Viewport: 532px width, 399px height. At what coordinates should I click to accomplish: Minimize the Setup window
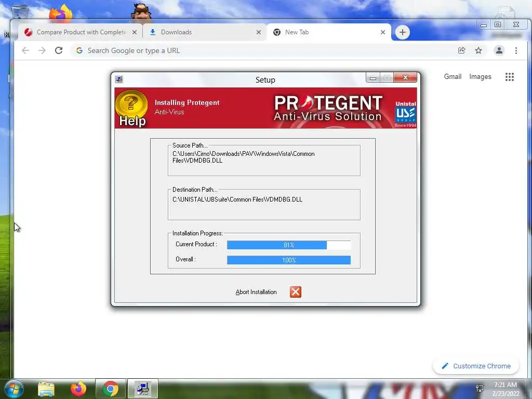pyautogui.click(x=373, y=78)
